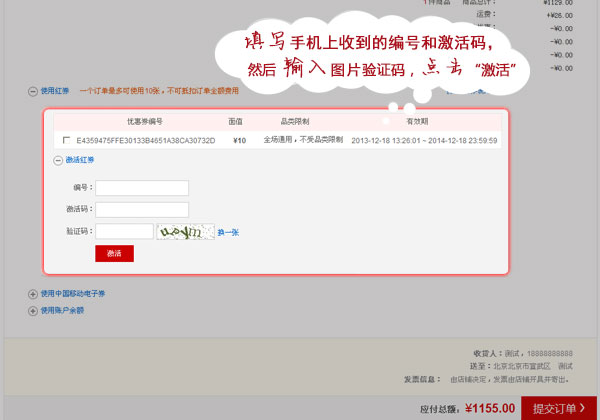Click the 面值 column header
This screenshot has width=600, height=420.
[x=236, y=120]
